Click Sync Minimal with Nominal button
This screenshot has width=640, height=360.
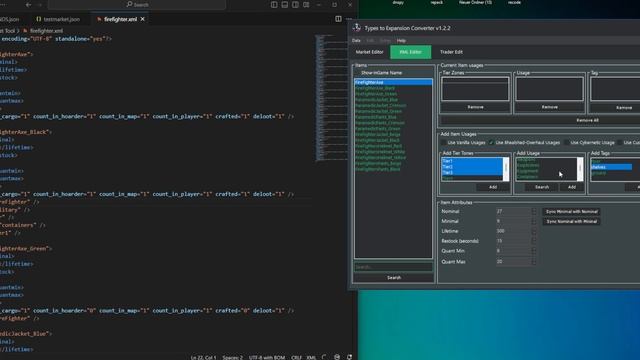571,211
